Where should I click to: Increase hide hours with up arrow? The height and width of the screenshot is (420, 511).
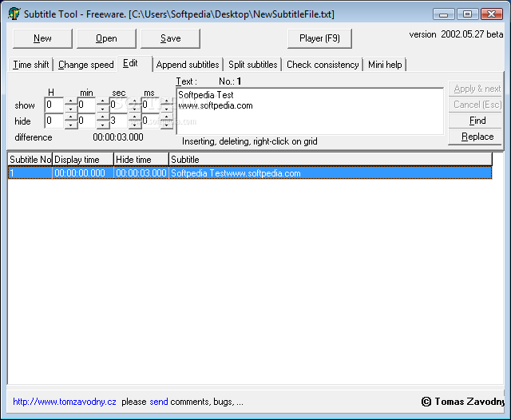pyautogui.click(x=71, y=117)
